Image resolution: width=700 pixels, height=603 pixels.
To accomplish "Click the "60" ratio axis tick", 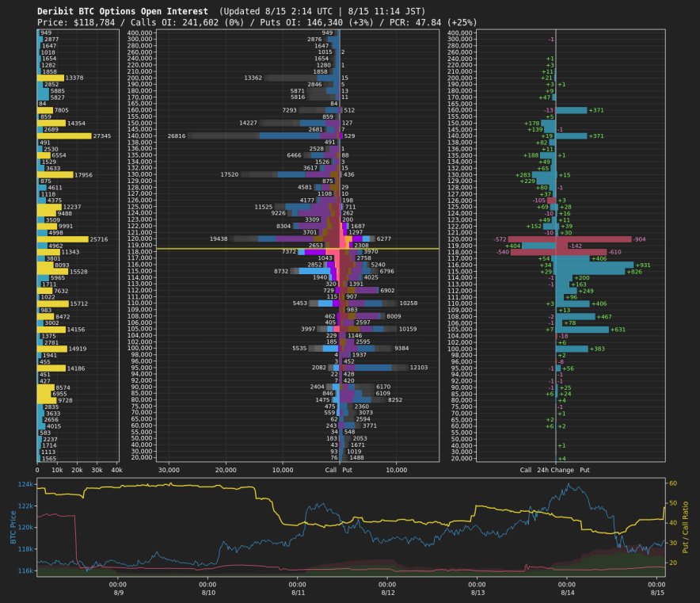I will point(673,483).
